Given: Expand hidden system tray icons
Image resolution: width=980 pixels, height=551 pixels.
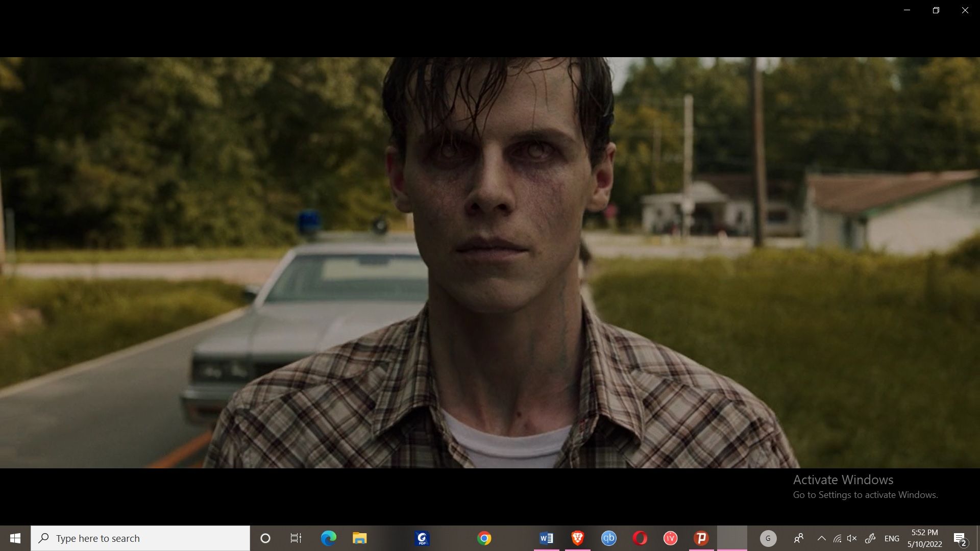Looking at the screenshot, I should tap(821, 538).
